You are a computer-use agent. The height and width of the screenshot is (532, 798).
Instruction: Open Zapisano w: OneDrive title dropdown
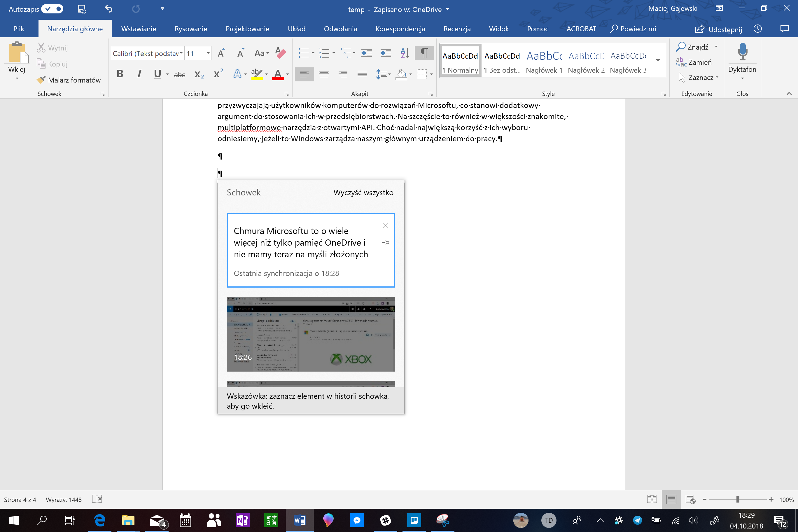pos(447,9)
